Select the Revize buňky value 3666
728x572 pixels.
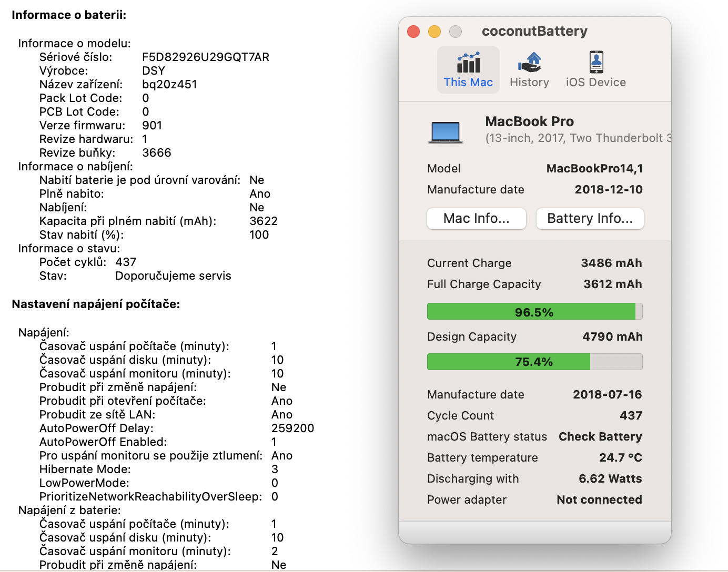tap(157, 152)
